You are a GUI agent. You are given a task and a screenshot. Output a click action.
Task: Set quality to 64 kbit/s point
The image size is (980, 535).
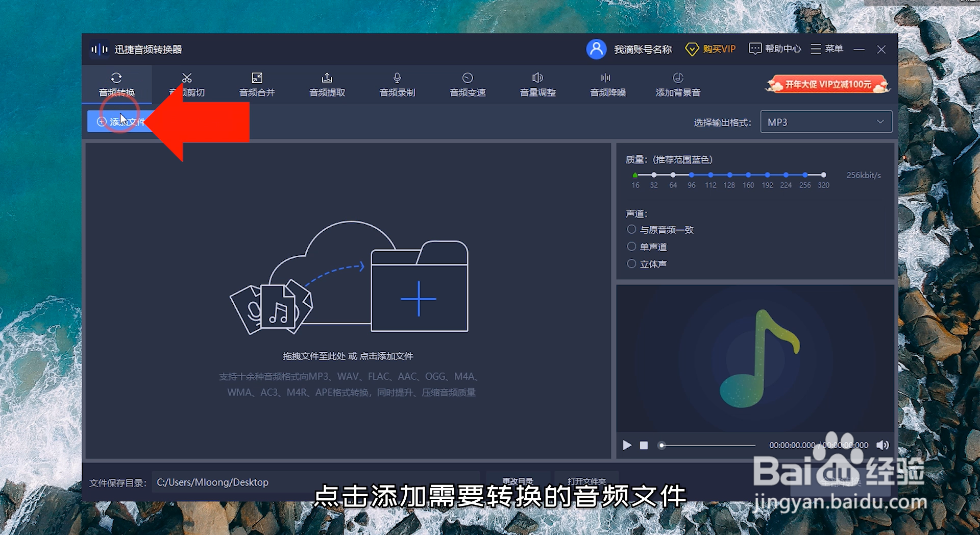(x=673, y=175)
